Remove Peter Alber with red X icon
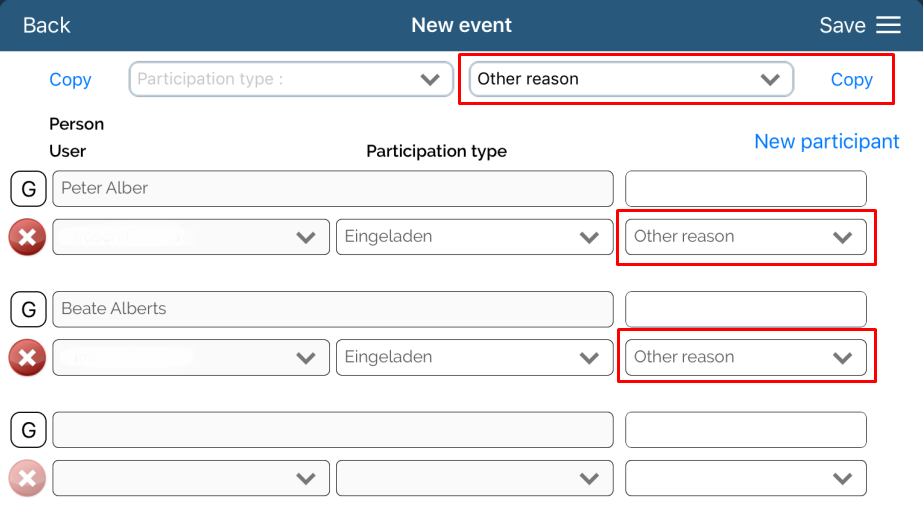 [27, 238]
